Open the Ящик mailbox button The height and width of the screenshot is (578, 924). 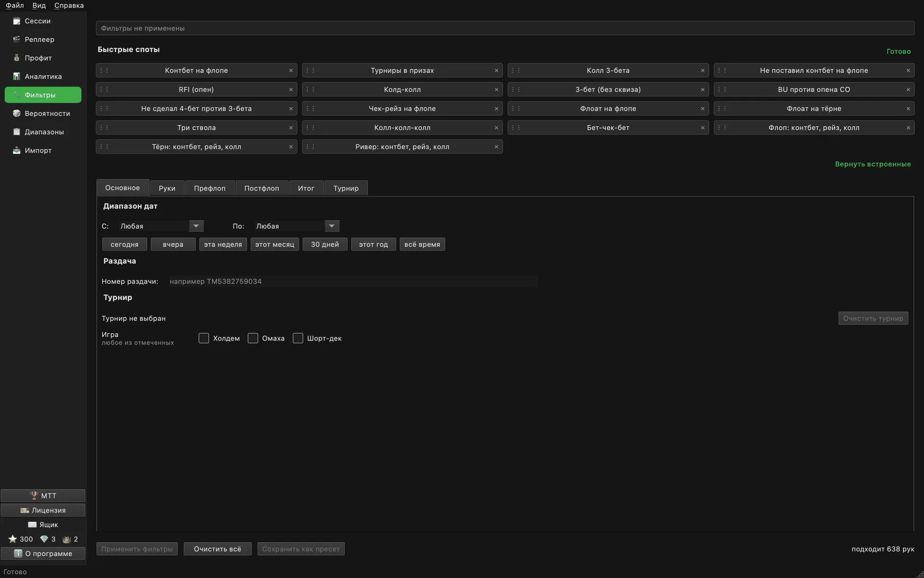43,525
